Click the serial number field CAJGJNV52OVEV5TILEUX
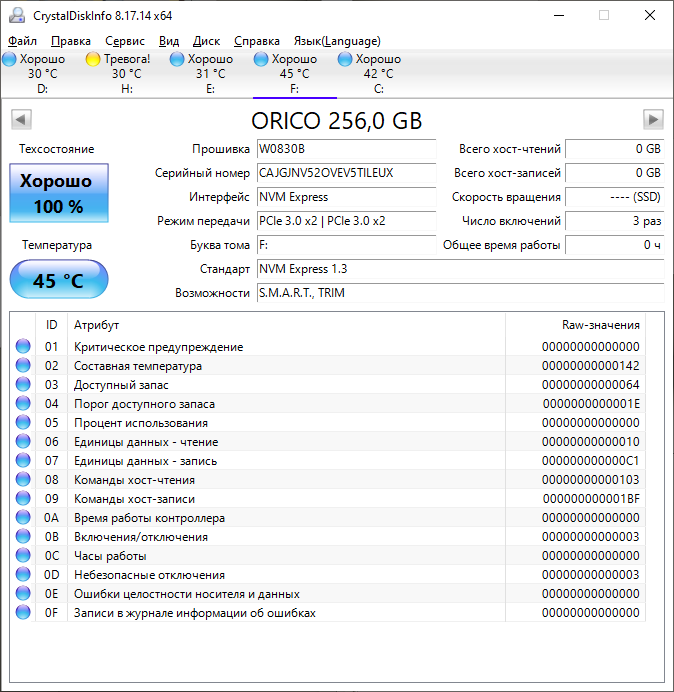 click(x=346, y=173)
